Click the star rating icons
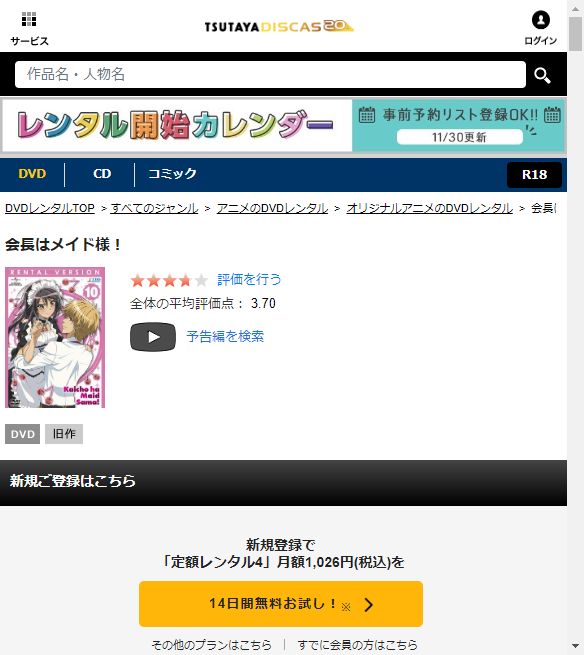The height and width of the screenshot is (655, 584). click(x=169, y=280)
